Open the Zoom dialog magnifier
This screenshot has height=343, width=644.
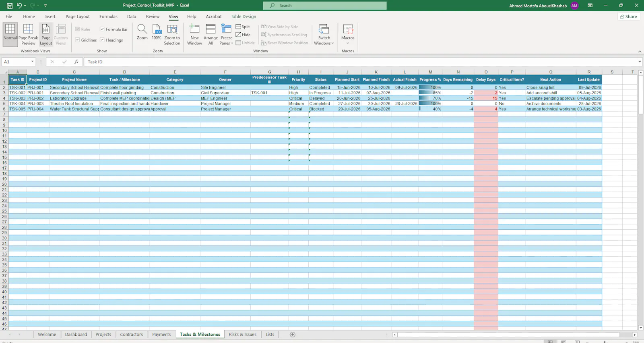click(x=142, y=32)
